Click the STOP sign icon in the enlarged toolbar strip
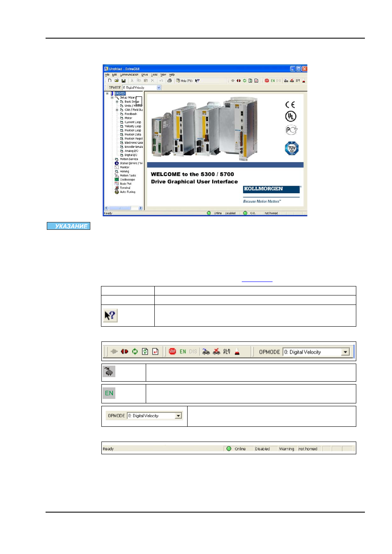The height and width of the screenshot is (554, 392). 172,352
